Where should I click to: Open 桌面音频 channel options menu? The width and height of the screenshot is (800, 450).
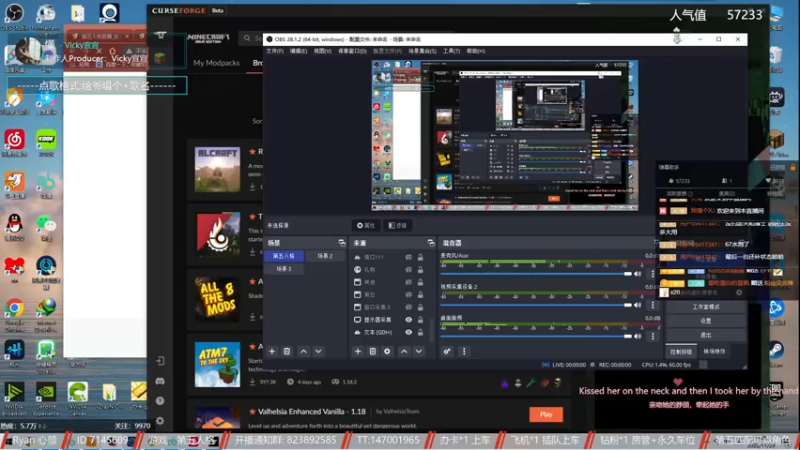tap(653, 336)
